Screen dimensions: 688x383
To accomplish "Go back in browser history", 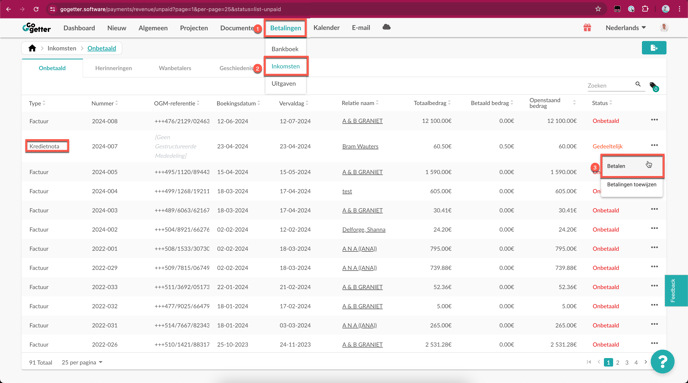I will point(9,9).
